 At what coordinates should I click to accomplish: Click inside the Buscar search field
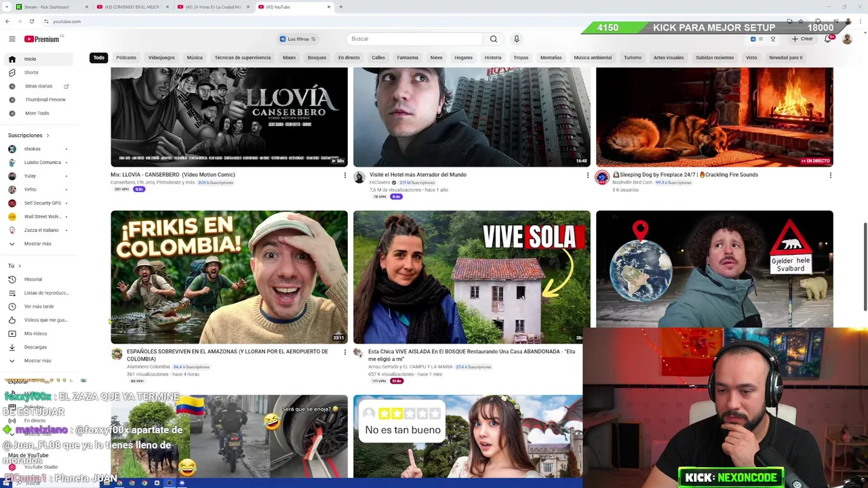click(x=415, y=39)
